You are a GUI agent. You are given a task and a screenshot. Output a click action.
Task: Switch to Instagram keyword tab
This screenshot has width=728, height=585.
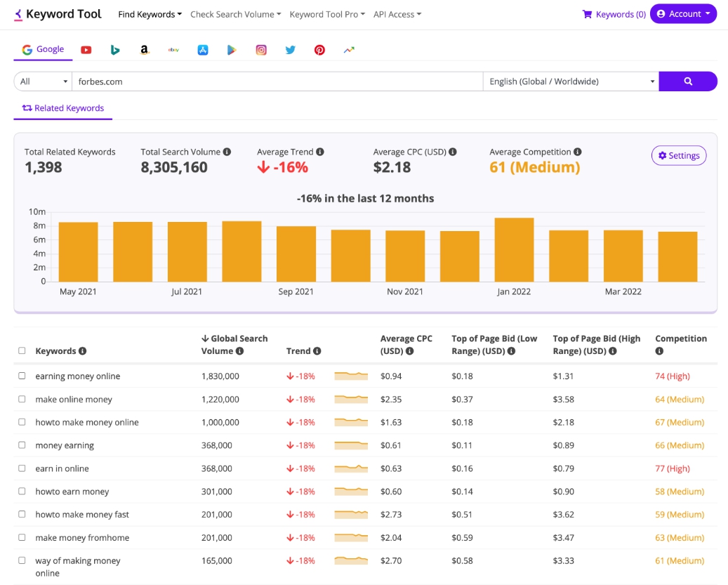pos(261,50)
